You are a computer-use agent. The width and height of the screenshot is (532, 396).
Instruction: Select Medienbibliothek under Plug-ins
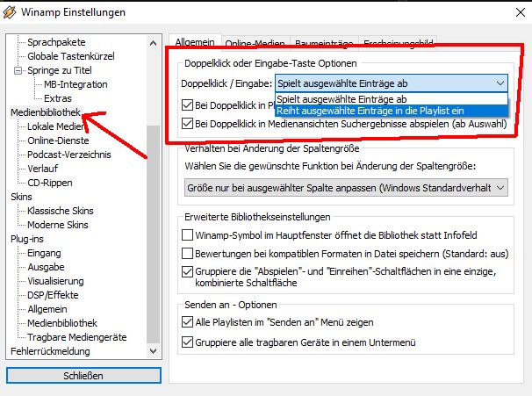tap(62, 323)
